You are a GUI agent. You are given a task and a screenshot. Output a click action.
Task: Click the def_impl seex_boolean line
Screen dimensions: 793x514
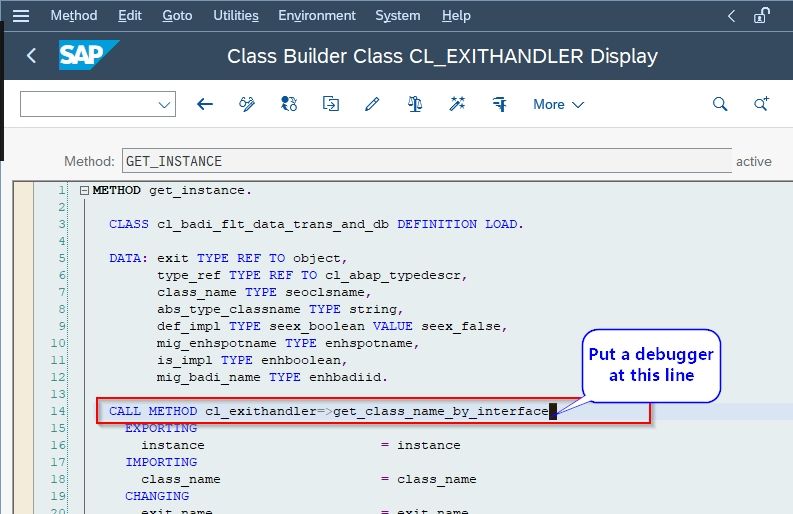point(332,326)
